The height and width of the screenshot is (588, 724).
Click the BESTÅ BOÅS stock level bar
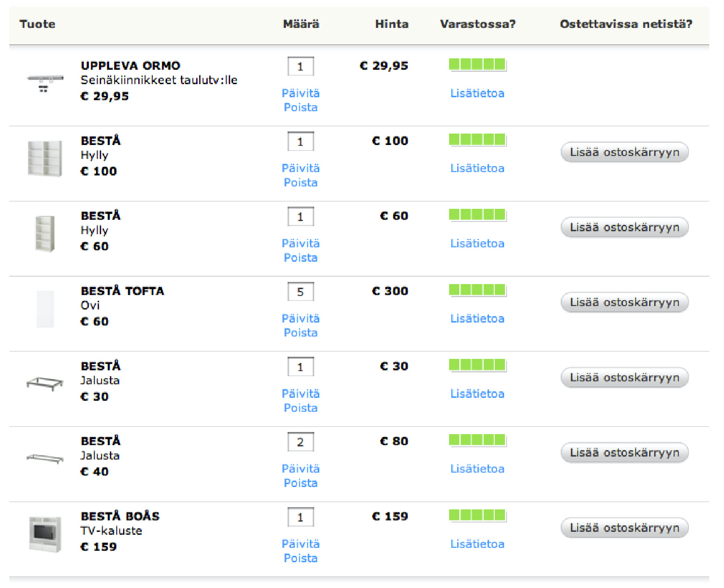(x=477, y=515)
